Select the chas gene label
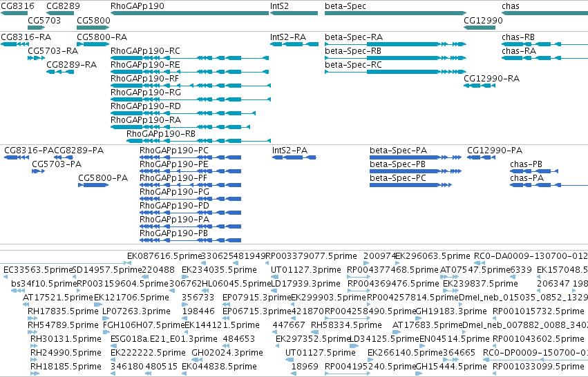Screen dimensions: 588x377 511,6
